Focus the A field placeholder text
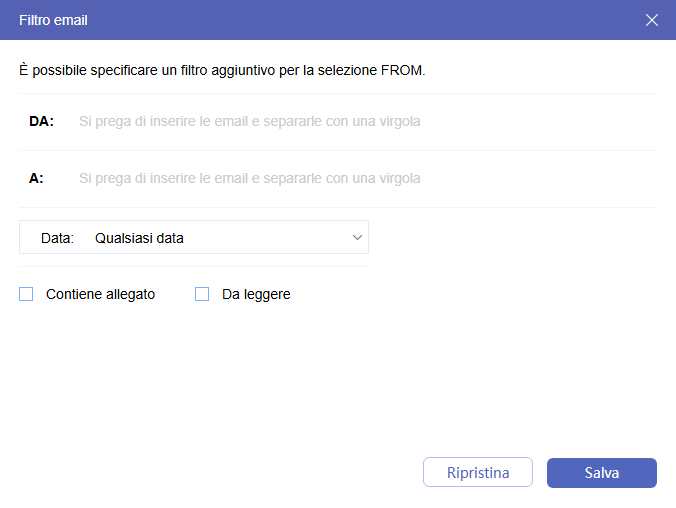Viewport: 676px width, 508px height. 250,178
